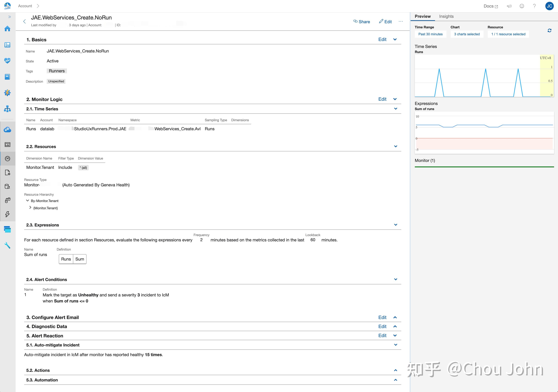Click the green Monitor (1) health bar
Image resolution: width=558 pixels, height=392 pixels.
484,167
